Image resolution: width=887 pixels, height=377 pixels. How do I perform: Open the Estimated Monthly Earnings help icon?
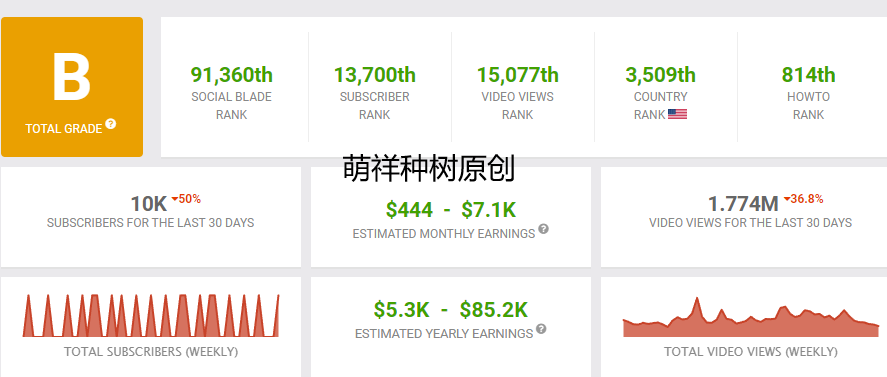543,229
